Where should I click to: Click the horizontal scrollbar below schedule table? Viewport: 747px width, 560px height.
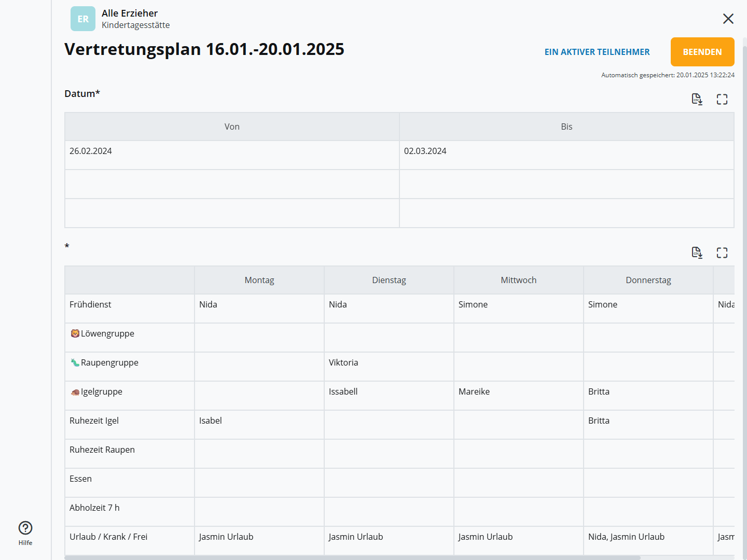point(353,558)
